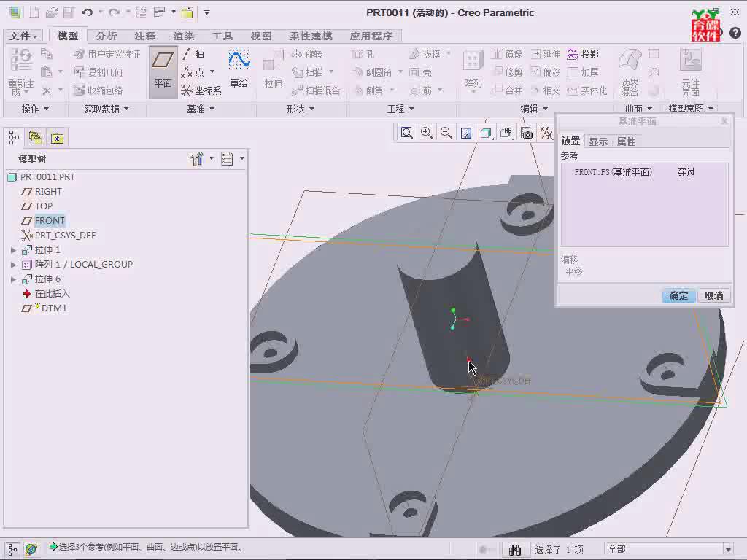This screenshot has width=747, height=560.
Task: Select the 坐标系 coordinate system tool
Action: (201, 90)
